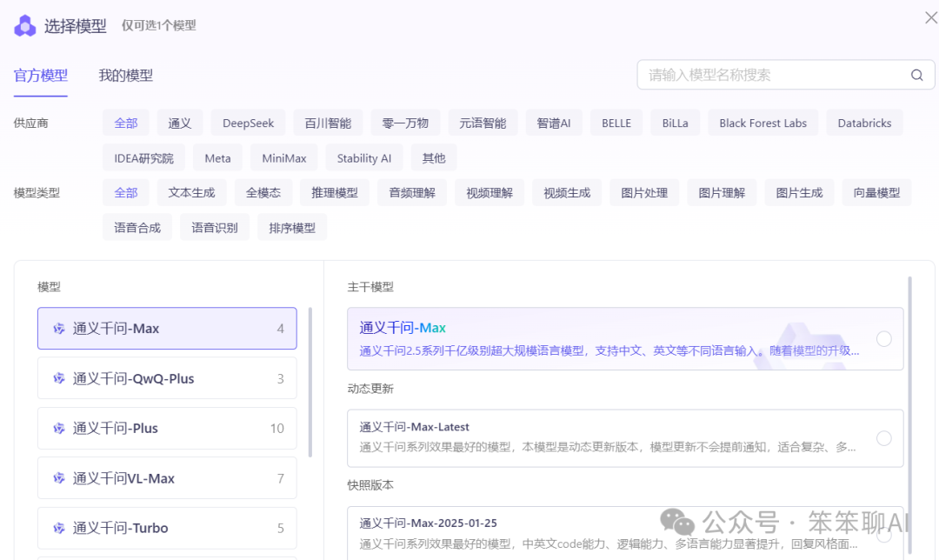
Task: Click the model list scrollbar
Action: pos(310,382)
